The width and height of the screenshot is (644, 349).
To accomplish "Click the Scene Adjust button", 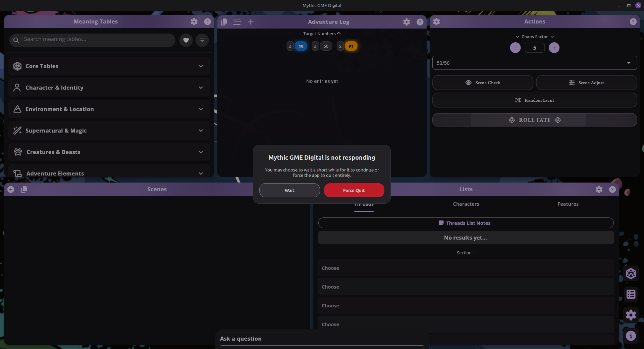I will click(586, 83).
